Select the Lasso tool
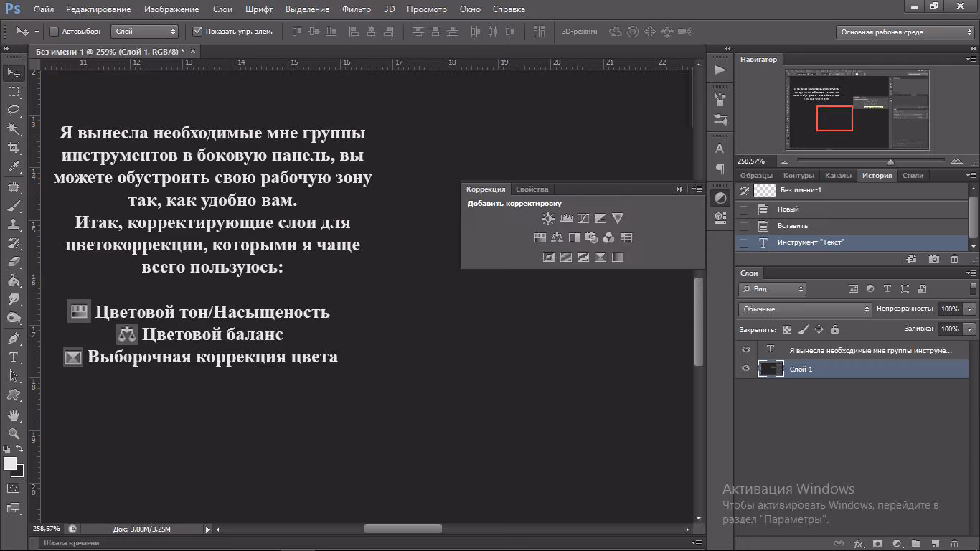The image size is (980, 551). [14, 110]
